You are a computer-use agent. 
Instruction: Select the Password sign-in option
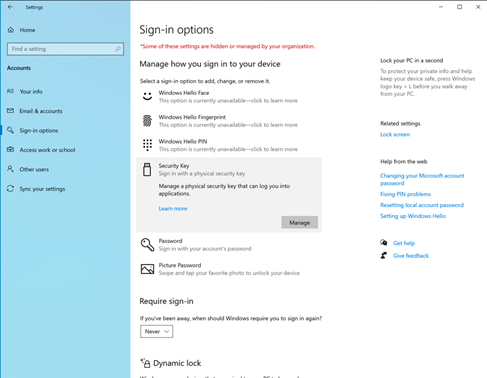229,245
